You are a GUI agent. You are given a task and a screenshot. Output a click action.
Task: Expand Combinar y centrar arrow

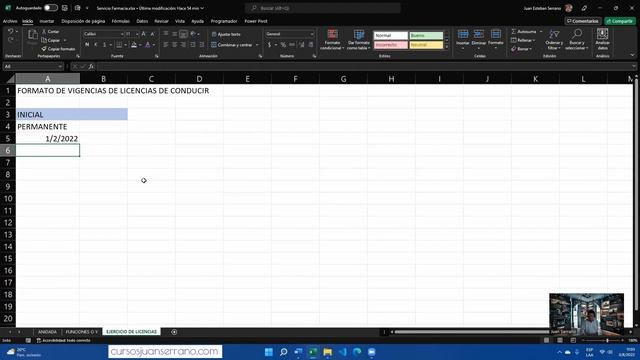coord(257,45)
